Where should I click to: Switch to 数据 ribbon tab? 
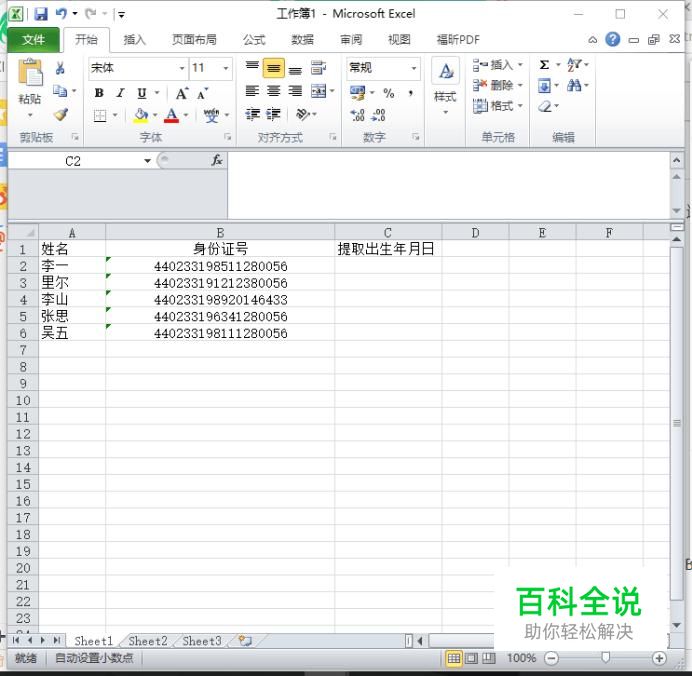click(303, 40)
